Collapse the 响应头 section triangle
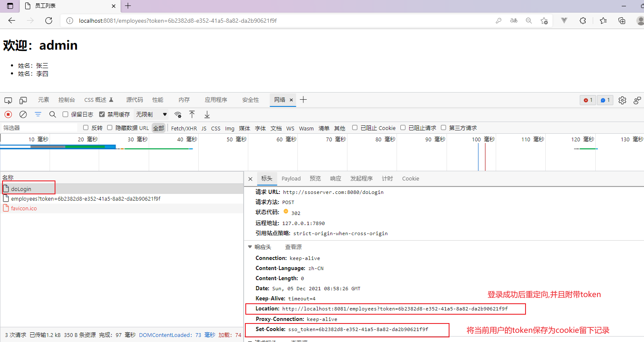The image size is (644, 342). (x=250, y=247)
